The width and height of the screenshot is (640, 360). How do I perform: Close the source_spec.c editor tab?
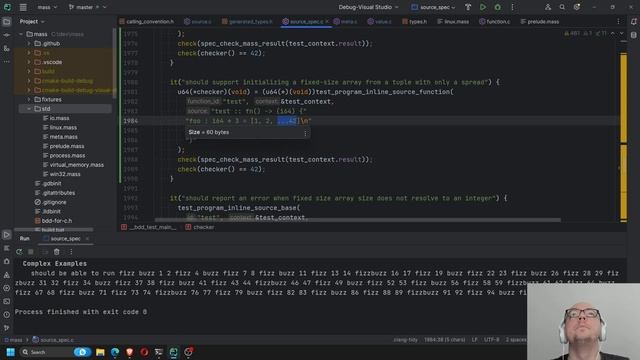[327, 22]
